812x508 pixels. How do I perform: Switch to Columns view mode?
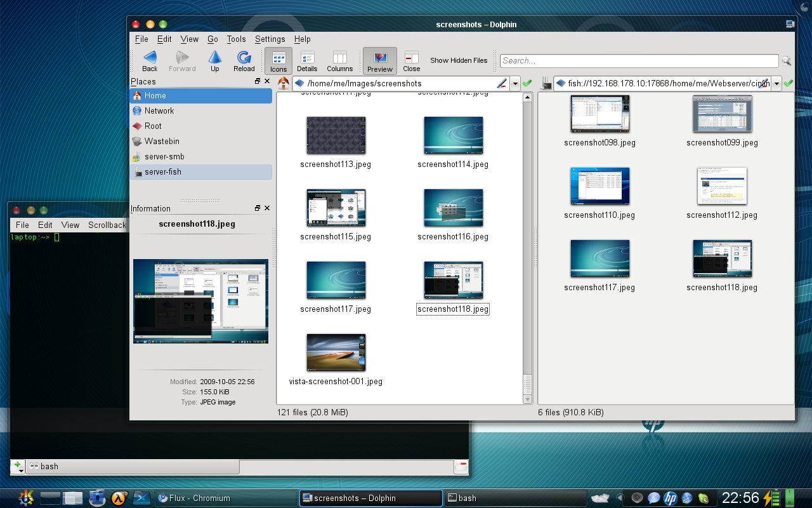coord(340,61)
